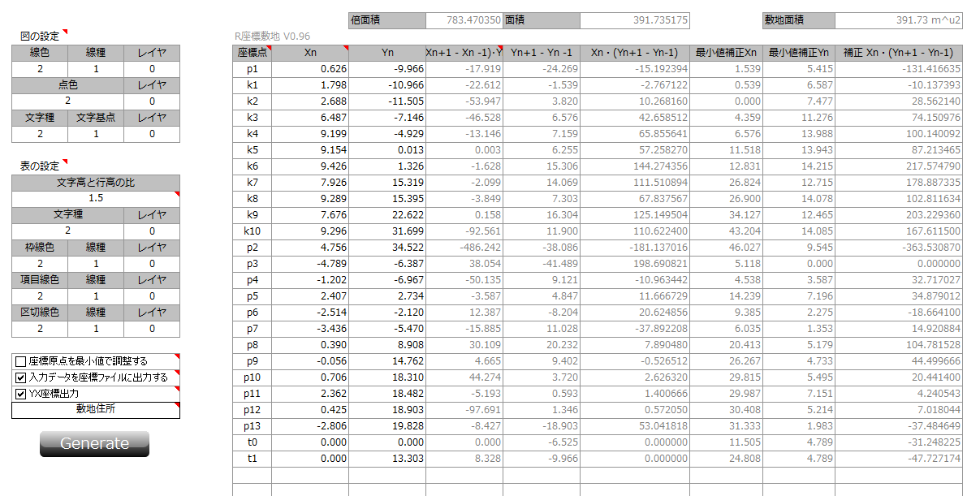980x496 pixels.
Task: Uncheck 入力データを座標ファイルに出力する checkbox
Action: 21,377
